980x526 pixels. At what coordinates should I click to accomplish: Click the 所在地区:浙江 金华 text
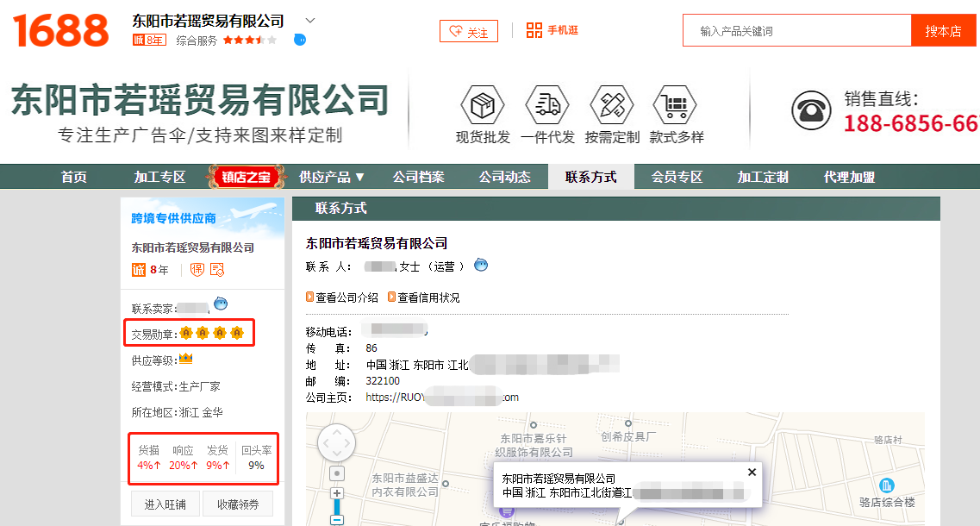pos(177,412)
